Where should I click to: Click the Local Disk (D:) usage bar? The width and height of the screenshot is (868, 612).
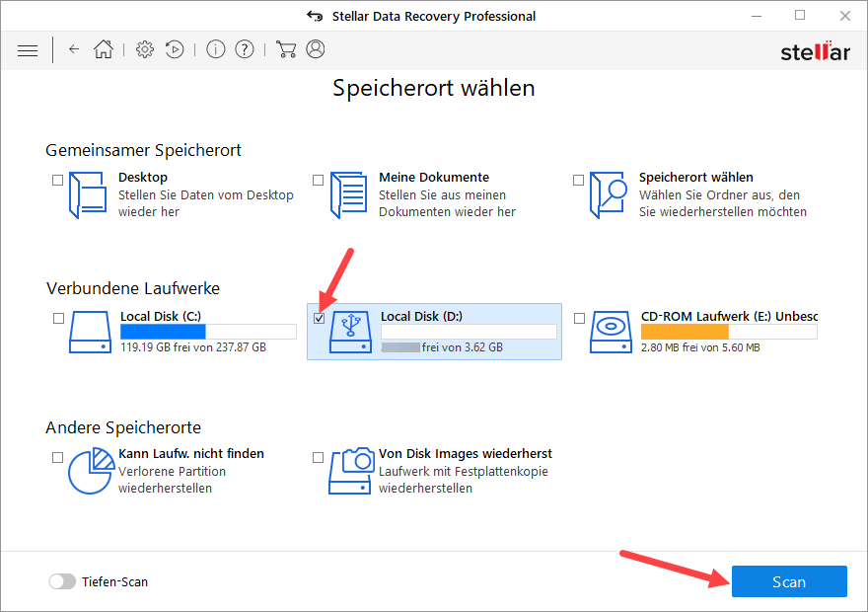tap(469, 332)
